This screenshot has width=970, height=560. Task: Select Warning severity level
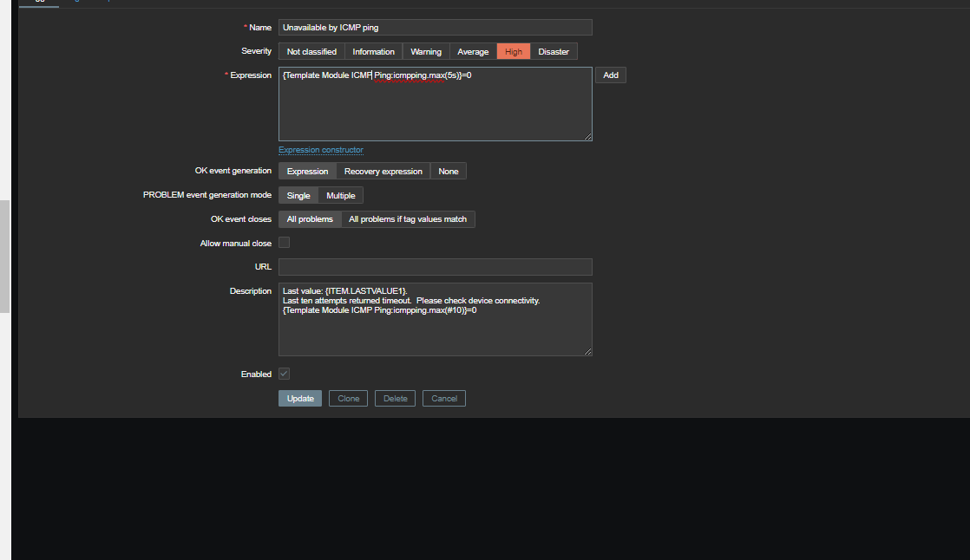[x=426, y=52]
